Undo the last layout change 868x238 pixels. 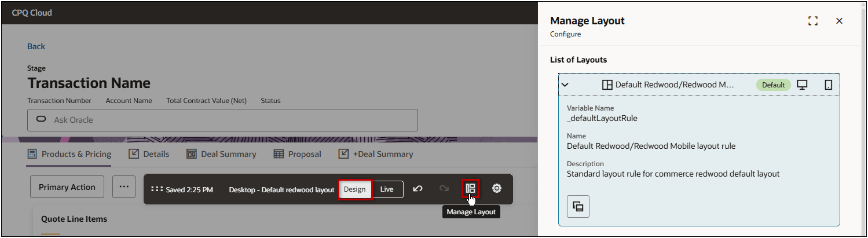[417, 189]
